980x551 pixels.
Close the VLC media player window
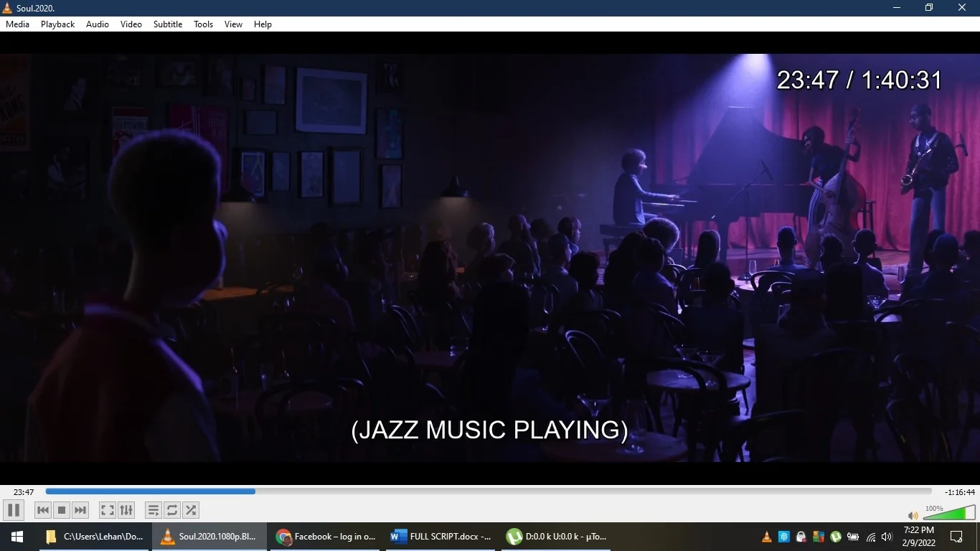[963, 8]
